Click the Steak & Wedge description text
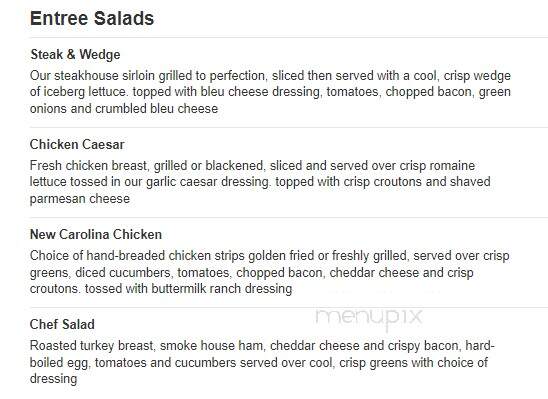548x399 pixels. pos(270,92)
